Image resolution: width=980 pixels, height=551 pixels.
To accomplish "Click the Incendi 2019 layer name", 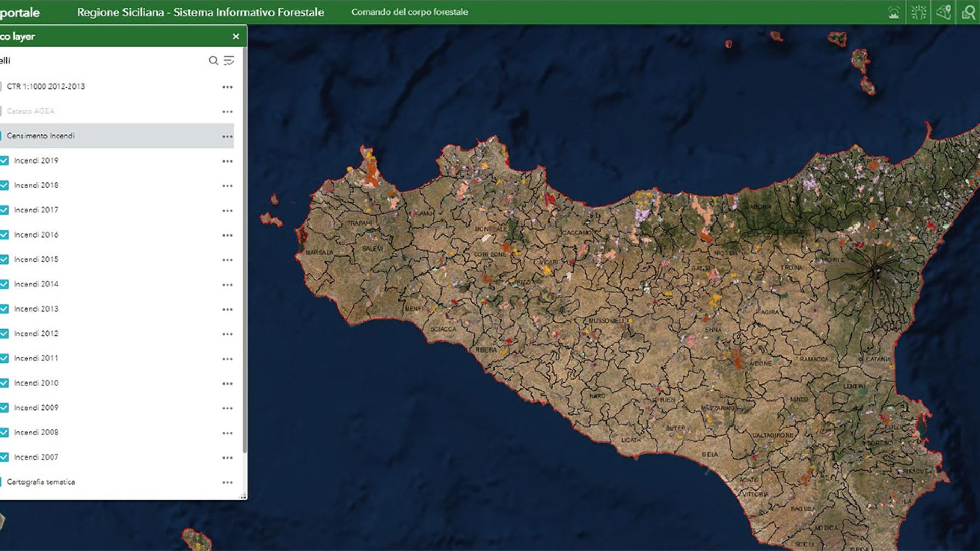I will click(x=36, y=161).
